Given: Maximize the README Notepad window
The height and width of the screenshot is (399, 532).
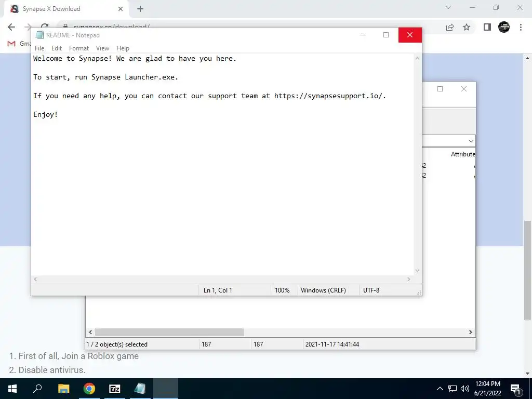Looking at the screenshot, I should click(386, 35).
